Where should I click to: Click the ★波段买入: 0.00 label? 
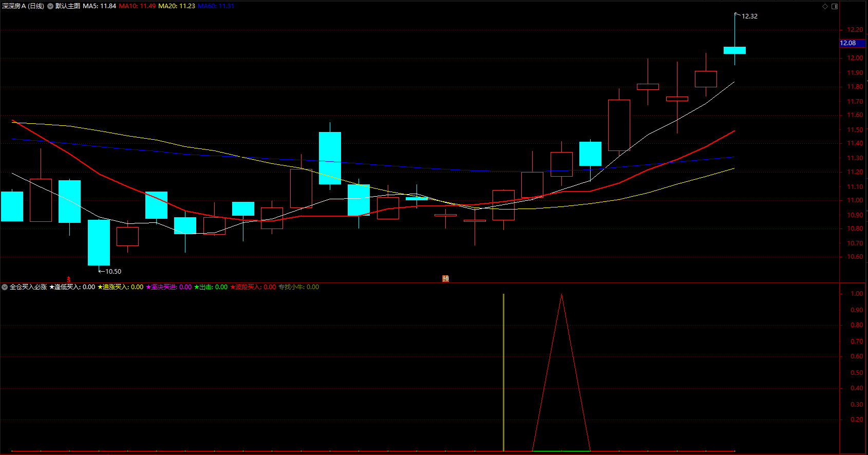[x=253, y=287]
